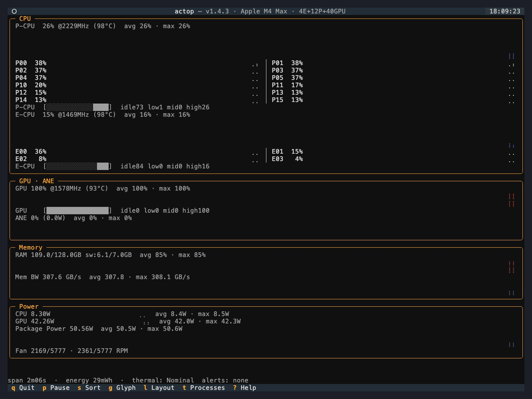Click the 'ANE 0% (0.0W)' line
The image size is (532, 399).
(73, 218)
